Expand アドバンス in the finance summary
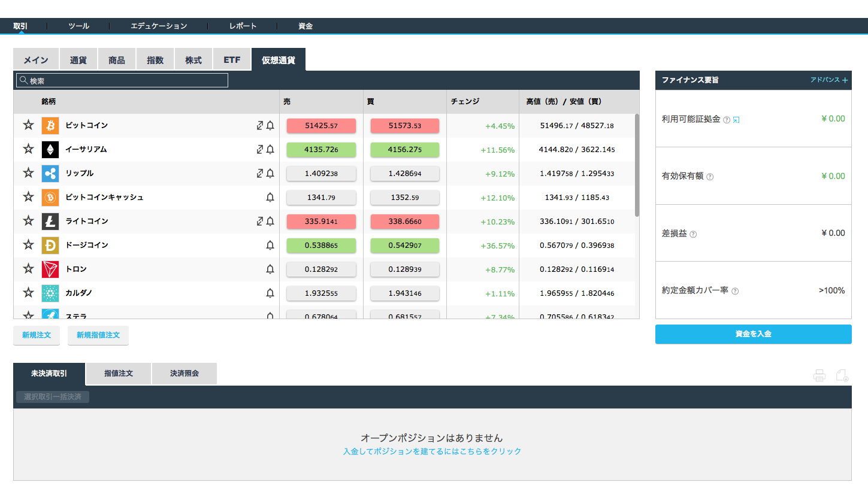The image size is (868, 488). (828, 80)
